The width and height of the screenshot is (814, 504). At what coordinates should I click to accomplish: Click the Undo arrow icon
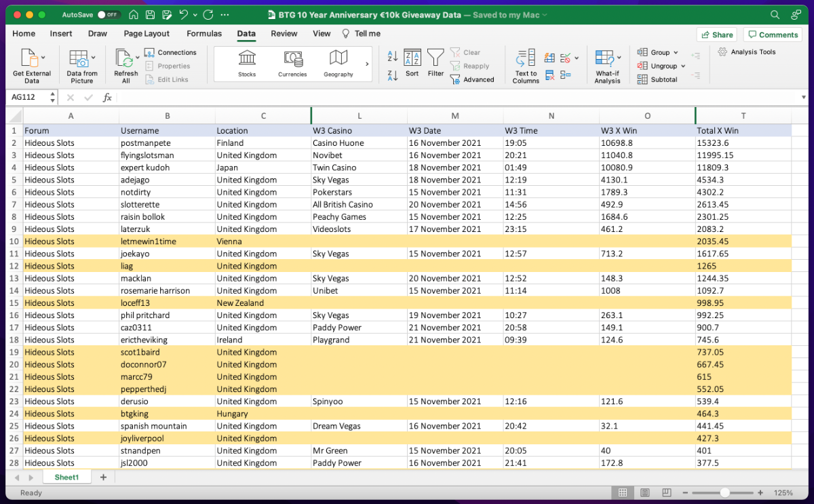point(184,14)
